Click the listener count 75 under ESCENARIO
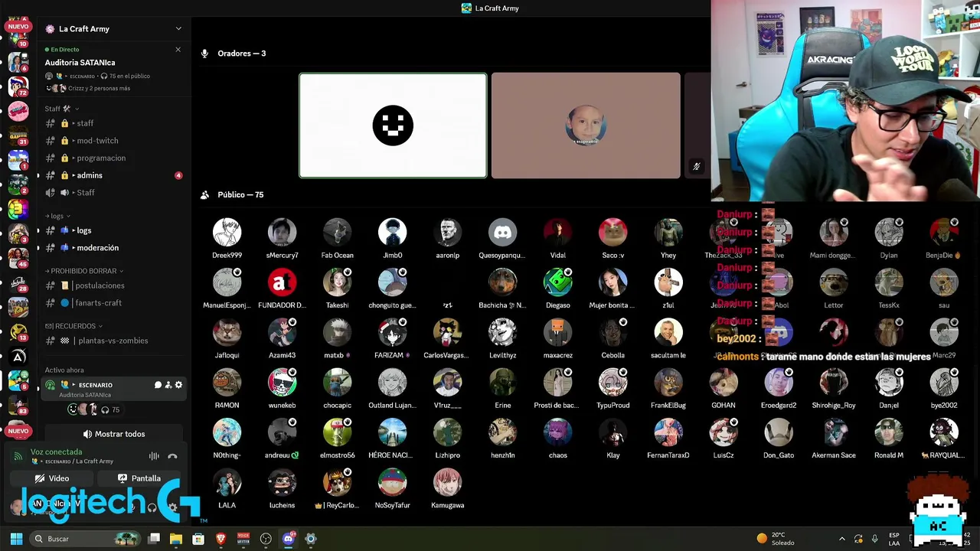 (110, 410)
